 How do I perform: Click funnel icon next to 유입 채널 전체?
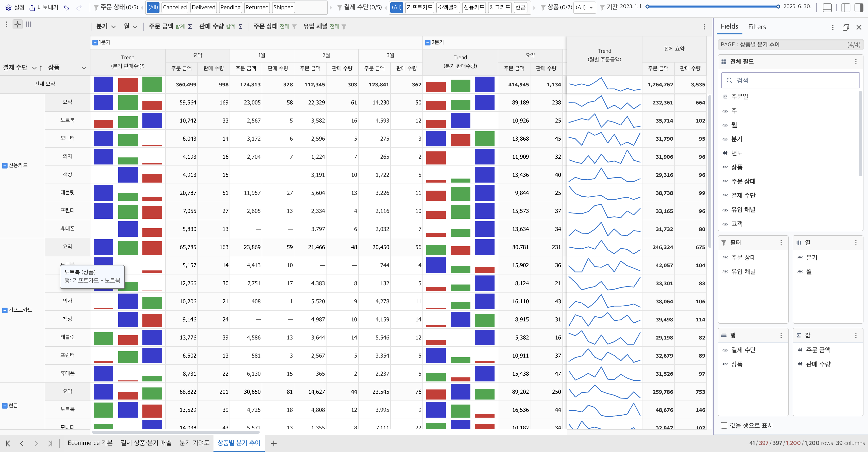pyautogui.click(x=344, y=27)
